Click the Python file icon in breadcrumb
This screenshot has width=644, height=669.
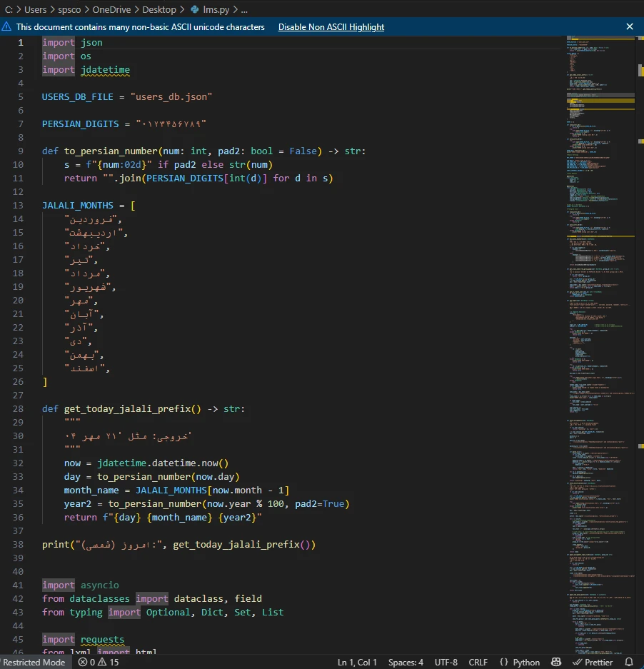pyautogui.click(x=195, y=10)
